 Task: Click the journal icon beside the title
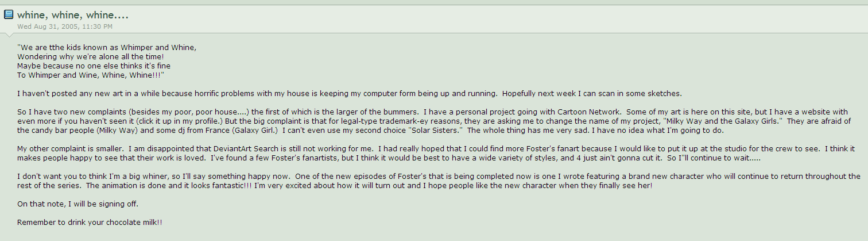click(9, 15)
